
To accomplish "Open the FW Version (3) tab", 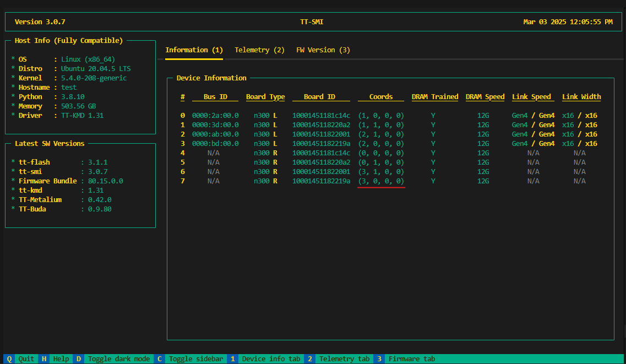I will point(323,50).
